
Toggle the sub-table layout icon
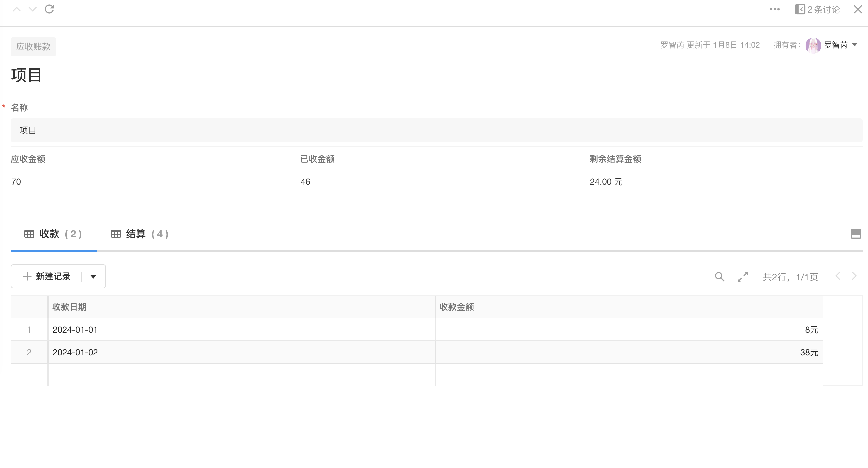(856, 233)
